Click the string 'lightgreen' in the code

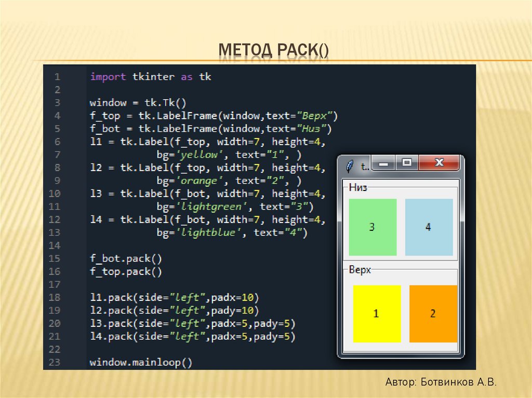click(211, 207)
